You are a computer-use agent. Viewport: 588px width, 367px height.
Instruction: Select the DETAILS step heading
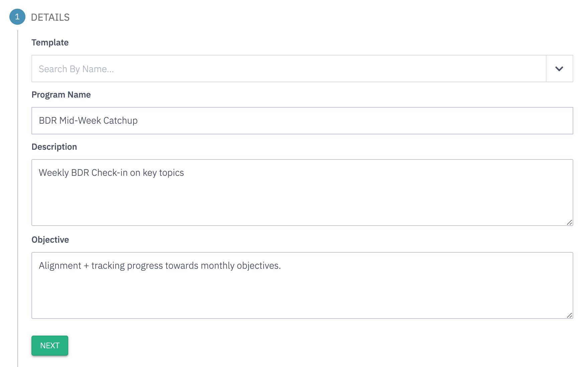[x=50, y=17]
